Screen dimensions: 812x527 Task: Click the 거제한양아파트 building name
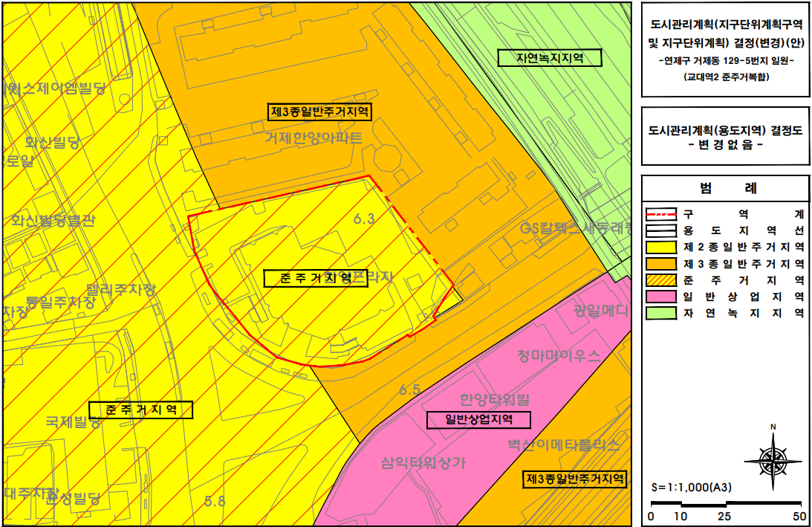click(314, 138)
